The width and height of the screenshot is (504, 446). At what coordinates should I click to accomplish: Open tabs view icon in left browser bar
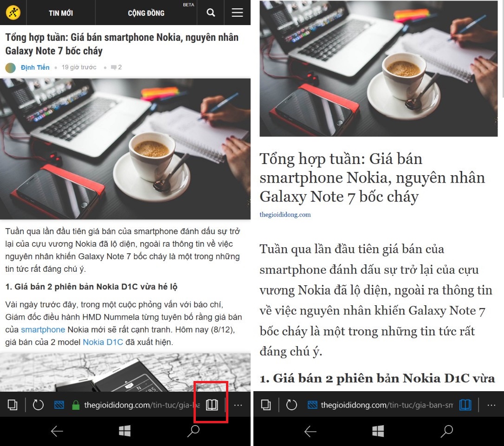(x=13, y=405)
